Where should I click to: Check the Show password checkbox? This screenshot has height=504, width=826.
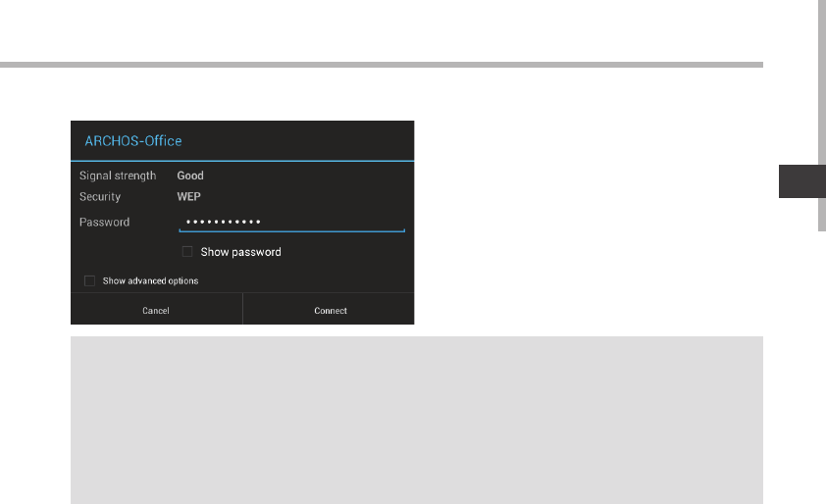[x=187, y=252]
